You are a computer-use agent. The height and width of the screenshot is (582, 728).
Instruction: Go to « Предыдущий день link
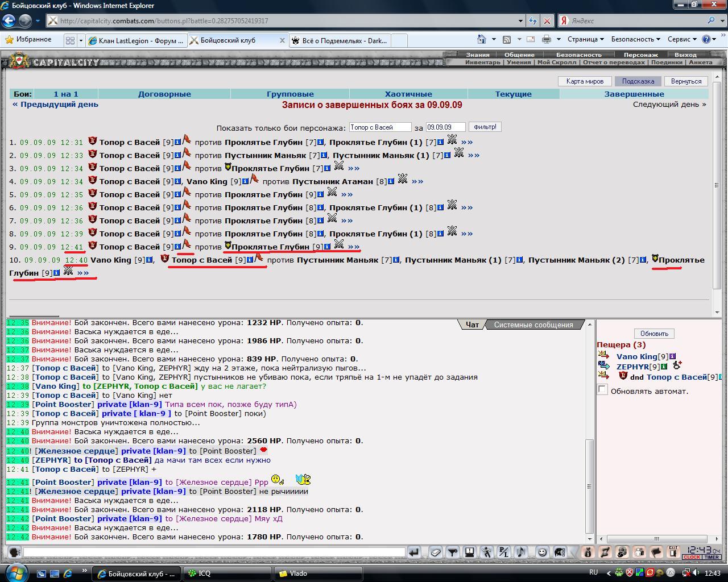[x=55, y=104]
